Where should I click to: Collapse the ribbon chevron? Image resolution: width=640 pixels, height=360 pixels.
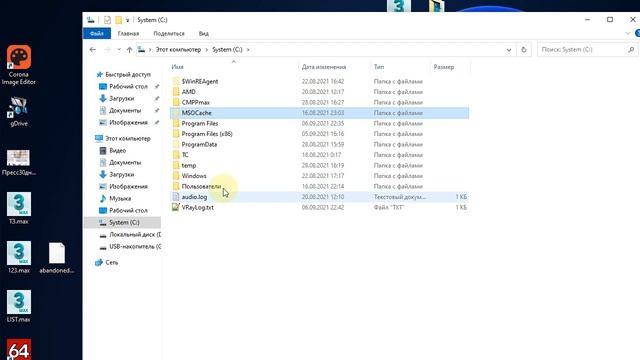tap(628, 33)
